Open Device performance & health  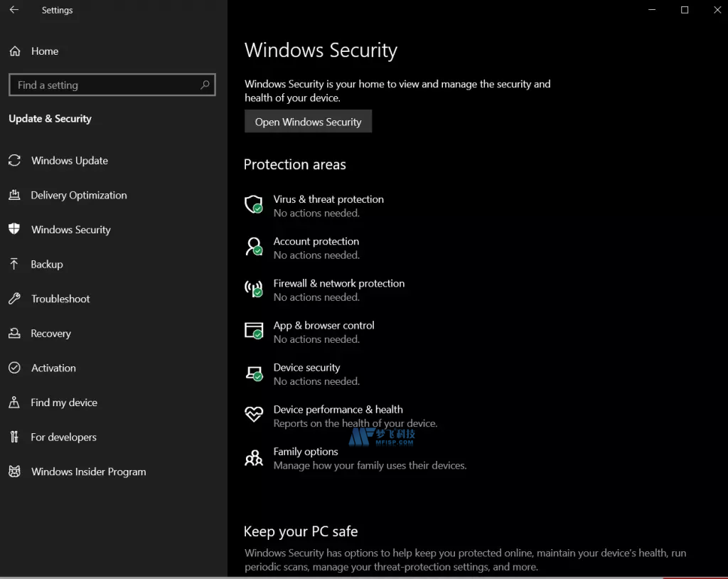pyautogui.click(x=338, y=410)
